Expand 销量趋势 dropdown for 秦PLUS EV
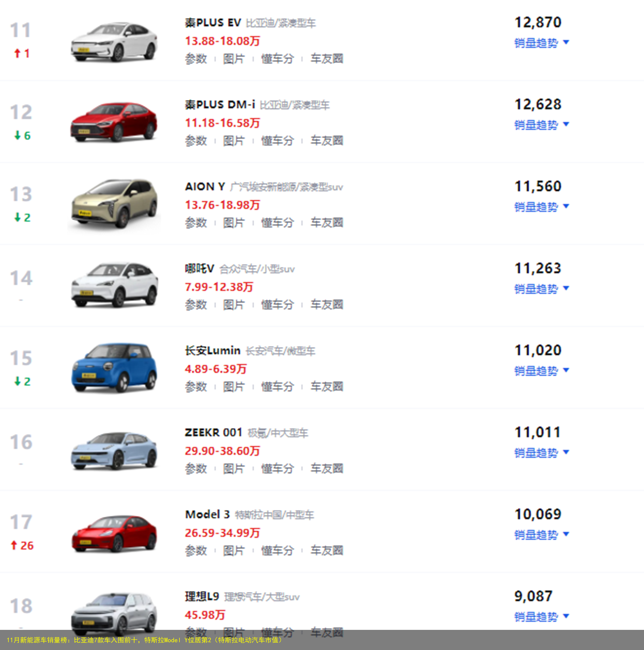The image size is (644, 650). click(x=541, y=43)
